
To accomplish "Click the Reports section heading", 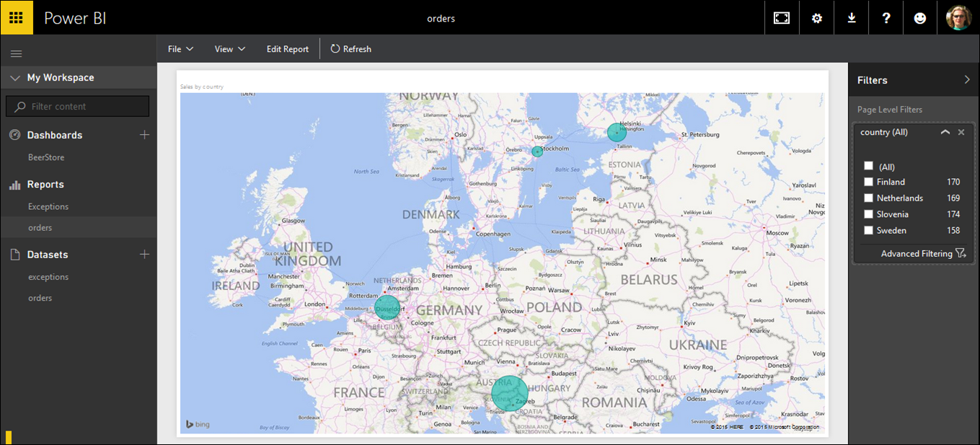I will point(45,185).
